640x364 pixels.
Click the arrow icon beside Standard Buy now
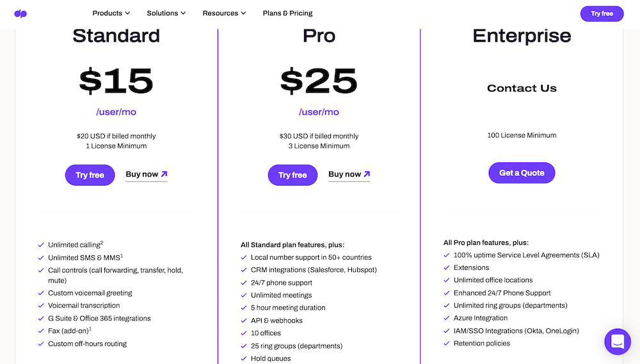[164, 174]
